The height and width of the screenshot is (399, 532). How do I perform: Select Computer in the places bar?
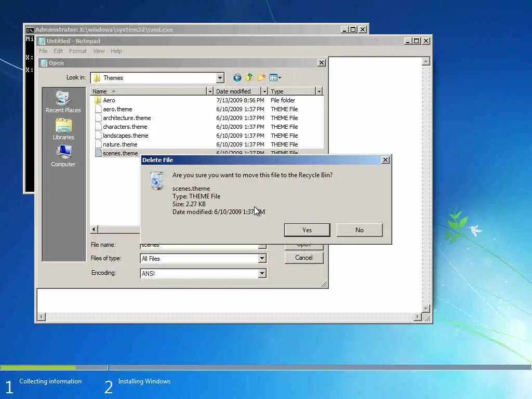(x=63, y=156)
